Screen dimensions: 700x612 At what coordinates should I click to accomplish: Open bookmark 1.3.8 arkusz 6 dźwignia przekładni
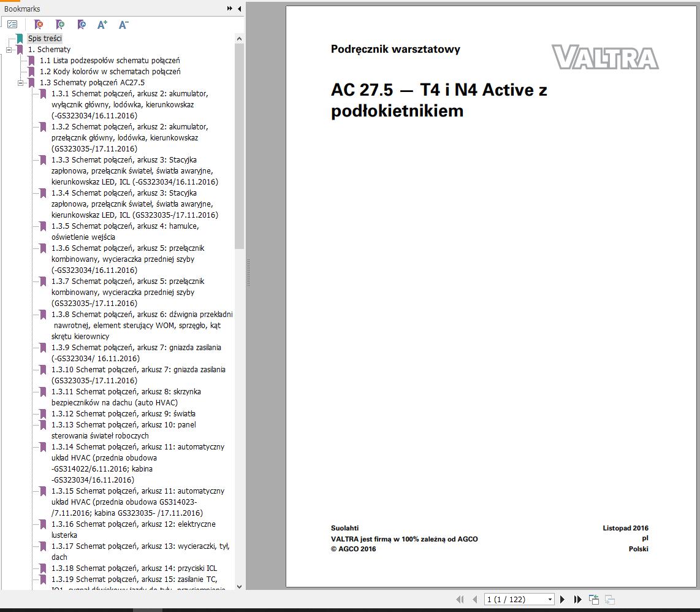pos(142,325)
